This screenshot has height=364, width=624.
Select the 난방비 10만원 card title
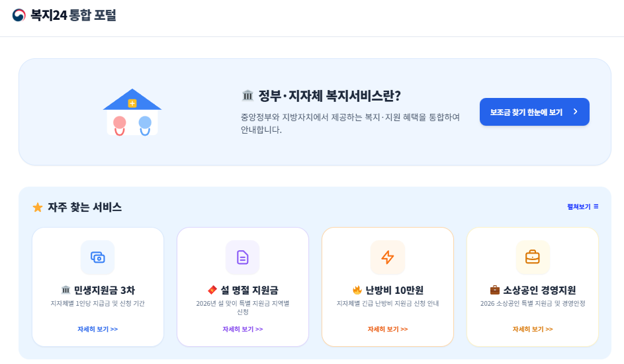(393, 290)
